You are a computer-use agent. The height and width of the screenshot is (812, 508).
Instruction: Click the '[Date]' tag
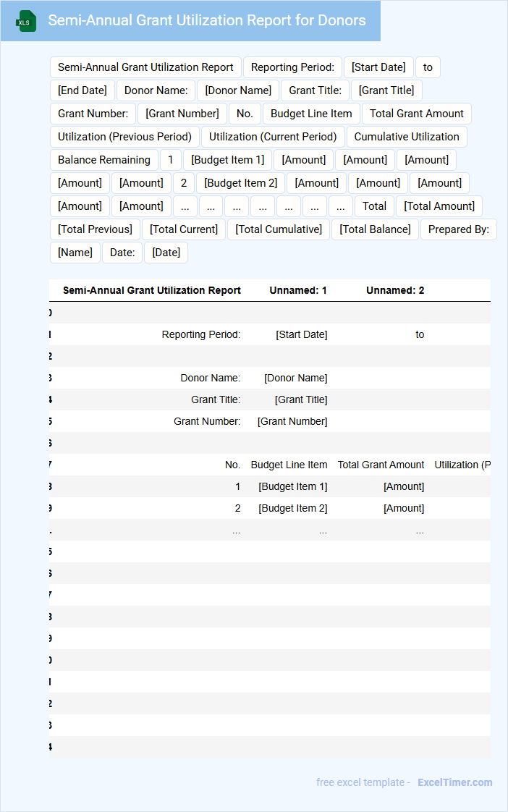(x=166, y=253)
